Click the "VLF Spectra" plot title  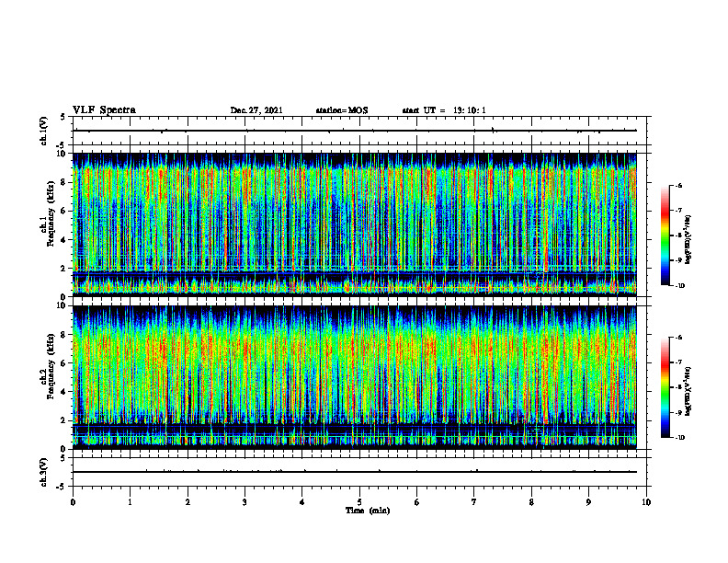(104, 110)
